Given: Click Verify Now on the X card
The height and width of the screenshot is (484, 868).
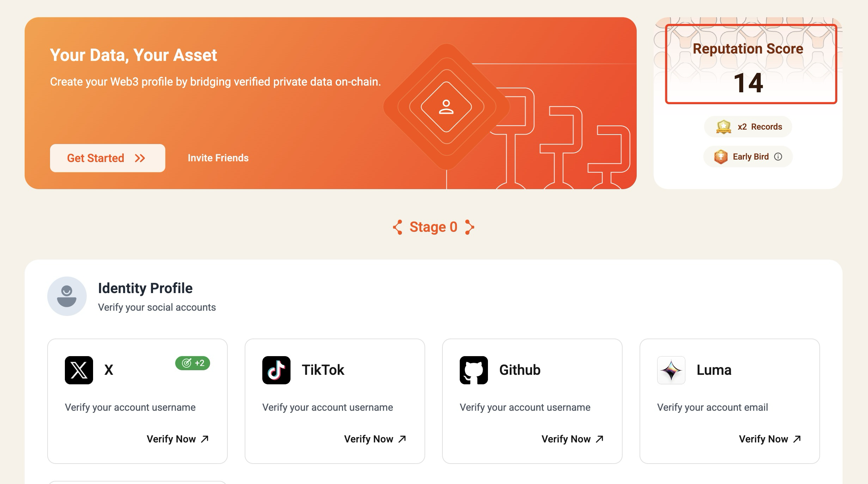Looking at the screenshot, I should (178, 439).
